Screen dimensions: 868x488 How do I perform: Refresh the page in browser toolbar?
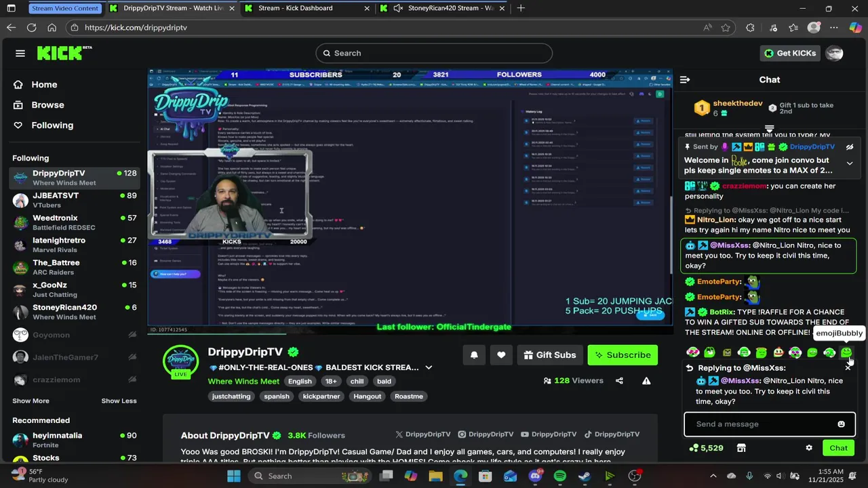tap(31, 28)
